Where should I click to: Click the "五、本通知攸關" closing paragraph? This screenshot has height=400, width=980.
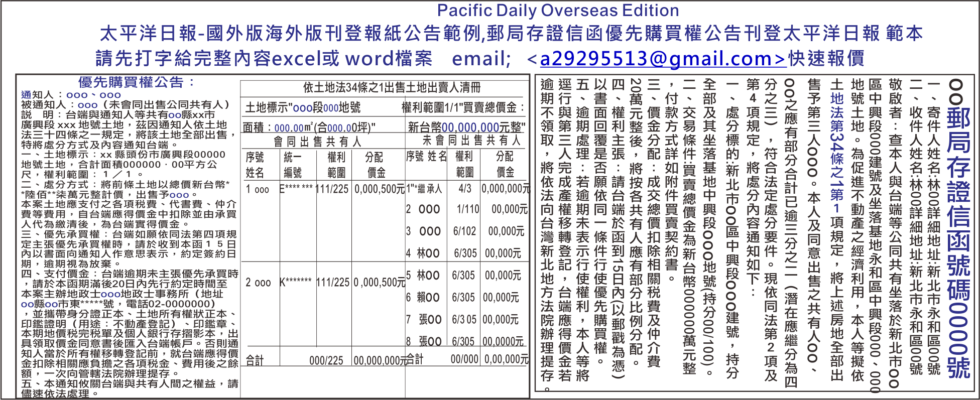(130, 388)
